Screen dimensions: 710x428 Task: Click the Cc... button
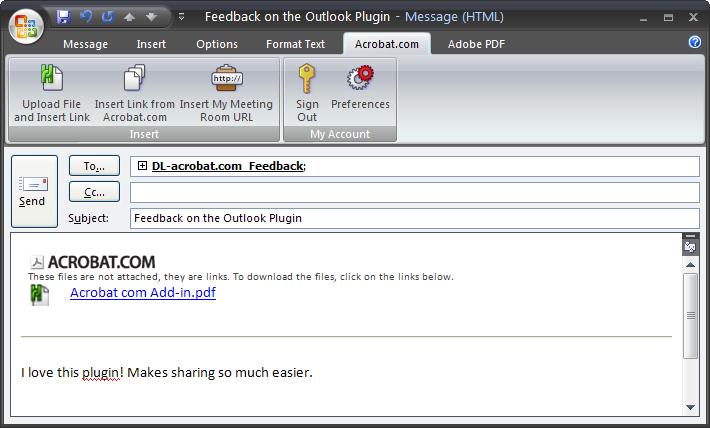click(x=94, y=192)
